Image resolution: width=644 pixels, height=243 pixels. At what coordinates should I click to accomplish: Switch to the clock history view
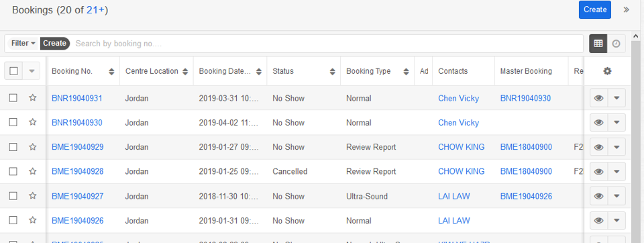tap(616, 44)
